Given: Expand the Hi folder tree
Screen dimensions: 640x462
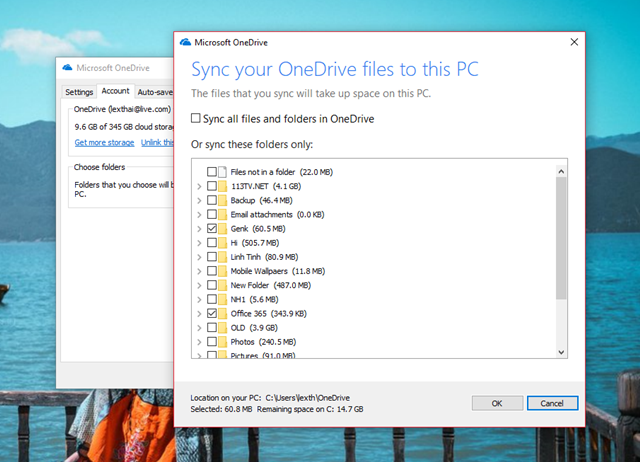Looking at the screenshot, I should [x=199, y=243].
